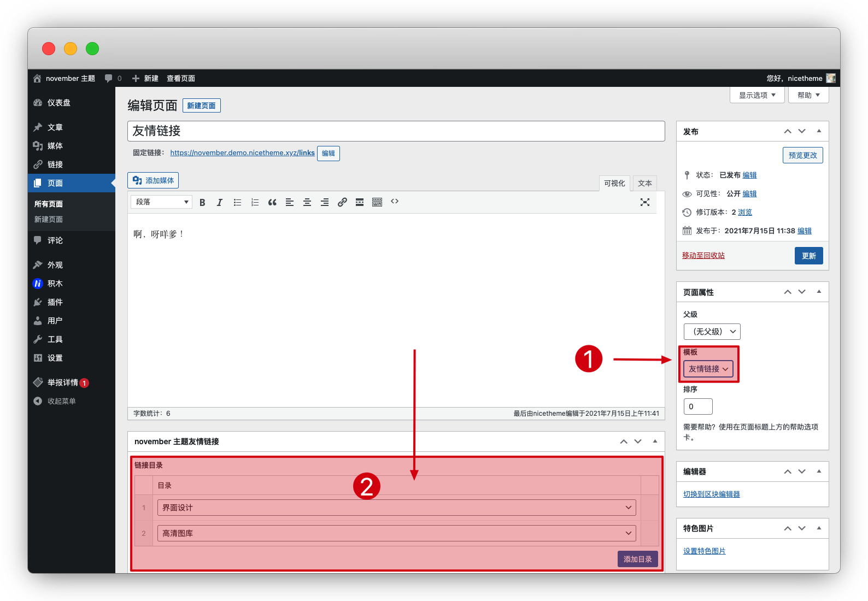Screen dimensions: 868x601
Task: Open 外观 appearance menu
Action: click(72, 265)
